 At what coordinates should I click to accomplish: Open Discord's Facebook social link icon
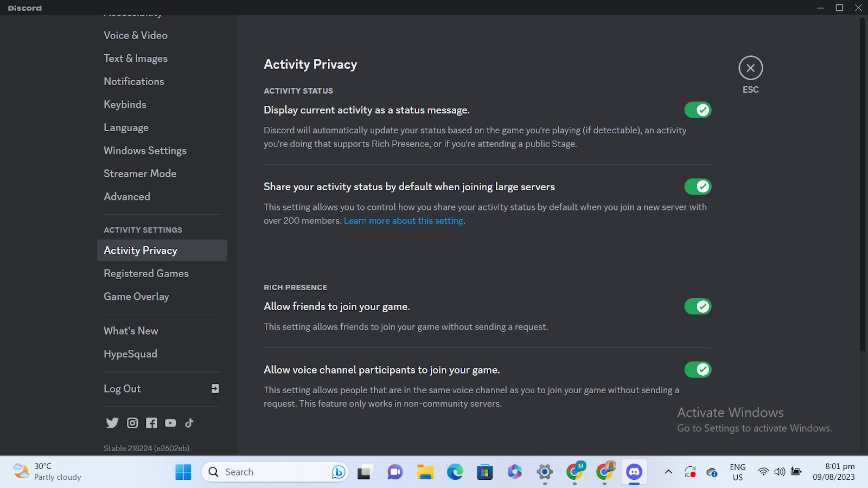(x=151, y=423)
